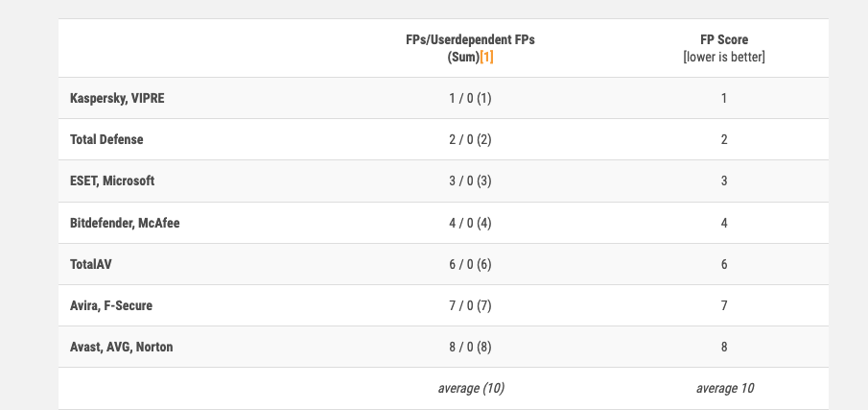This screenshot has height=410, width=868.
Task: Click the FP Score value for TotalAV
Action: pyautogui.click(x=724, y=264)
